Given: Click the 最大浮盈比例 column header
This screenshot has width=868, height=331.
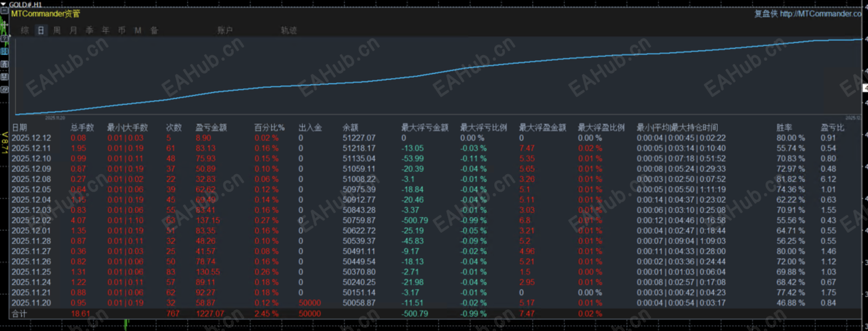Looking at the screenshot, I should (601, 128).
